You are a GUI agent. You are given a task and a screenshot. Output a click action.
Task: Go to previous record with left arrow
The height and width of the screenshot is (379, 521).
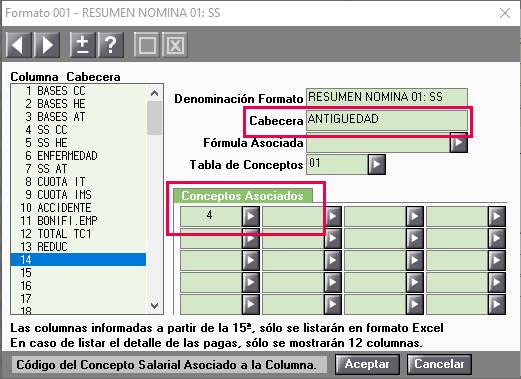[19, 44]
